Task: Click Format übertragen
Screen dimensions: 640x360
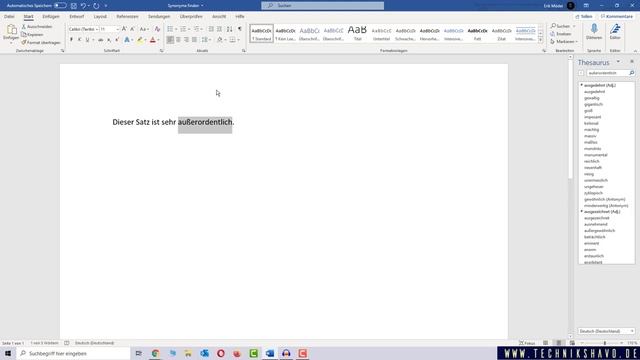Action: click(41, 42)
